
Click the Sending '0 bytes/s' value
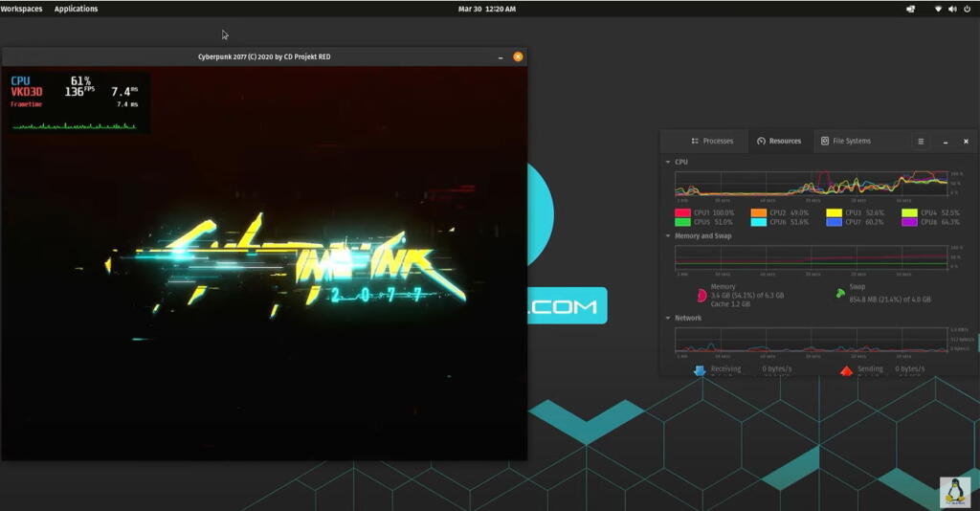pyautogui.click(x=909, y=369)
